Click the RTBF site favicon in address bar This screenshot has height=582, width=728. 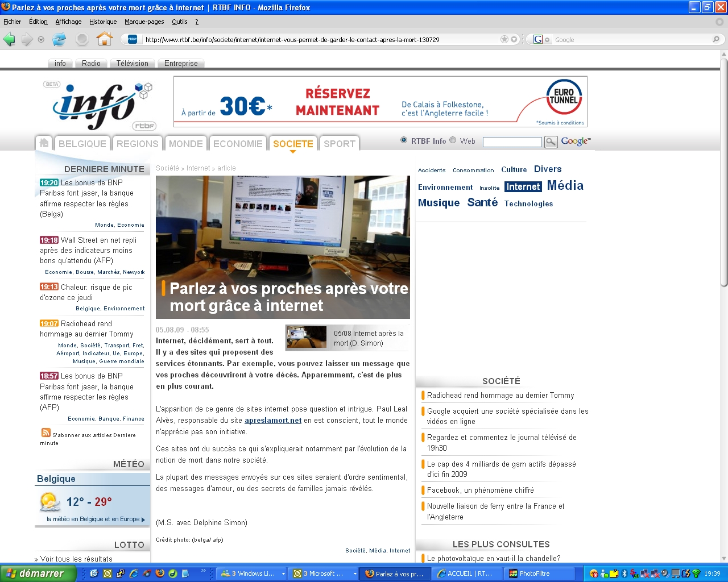click(x=133, y=39)
